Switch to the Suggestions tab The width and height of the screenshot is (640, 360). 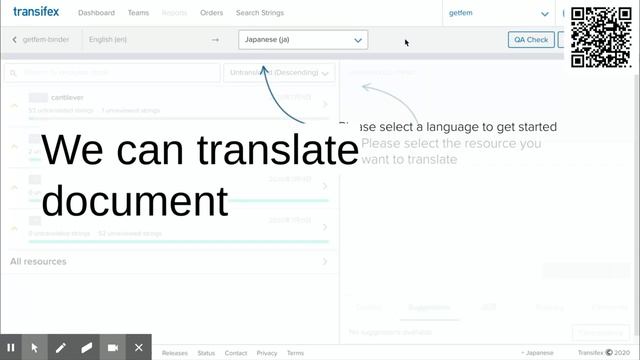point(429,307)
